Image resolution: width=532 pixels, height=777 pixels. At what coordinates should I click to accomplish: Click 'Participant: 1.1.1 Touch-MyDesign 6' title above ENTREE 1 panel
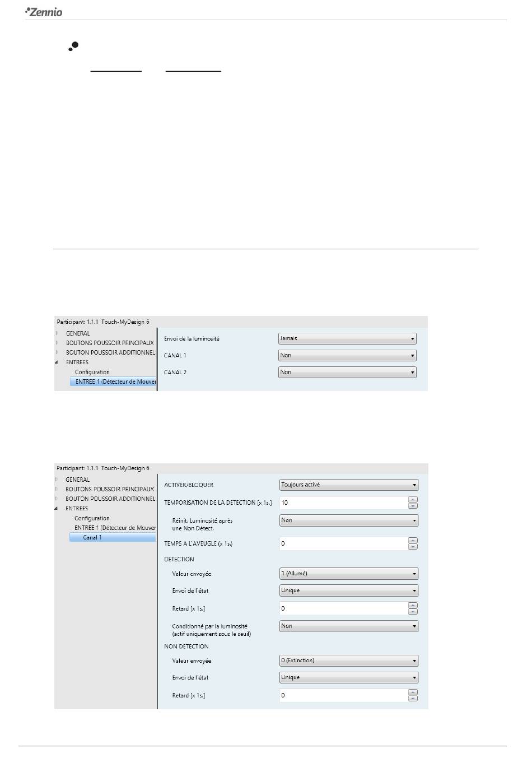103,322
